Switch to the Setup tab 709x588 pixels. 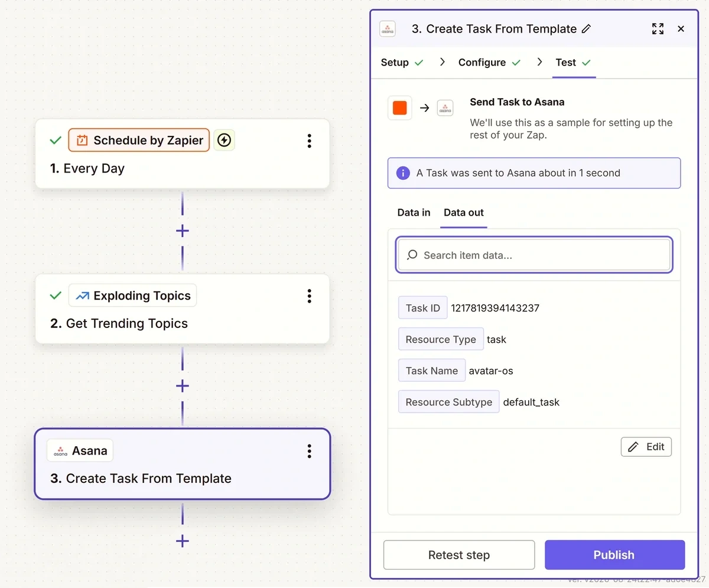point(402,63)
